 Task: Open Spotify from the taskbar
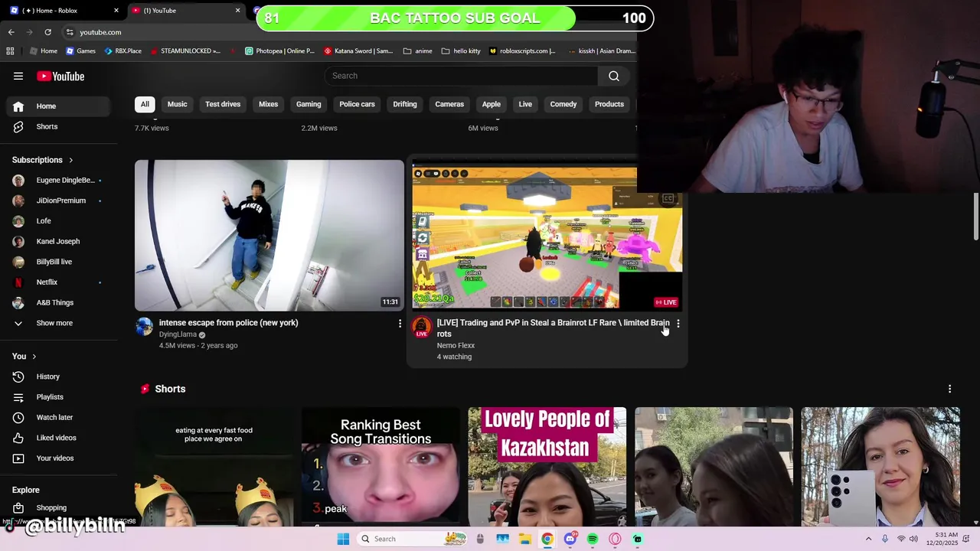tap(593, 539)
